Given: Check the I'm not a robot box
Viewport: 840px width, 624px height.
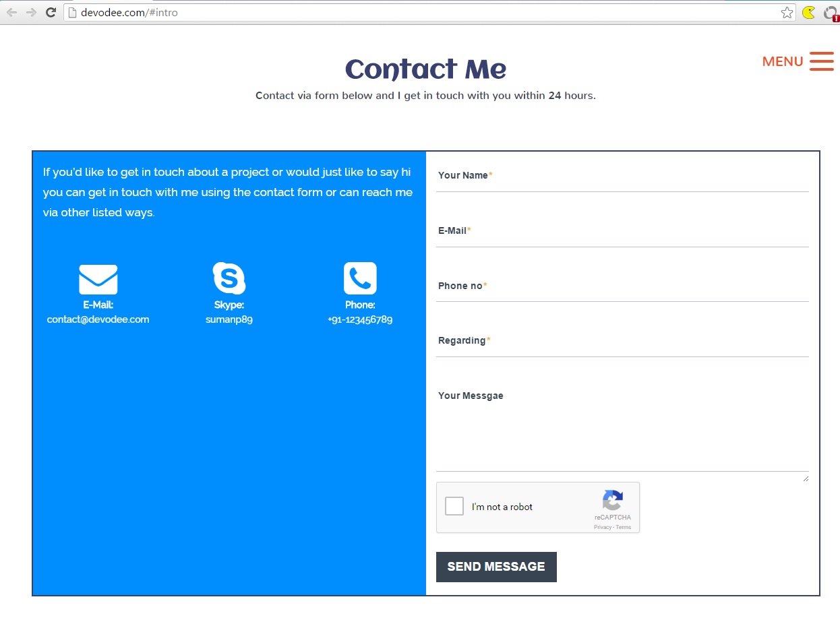Looking at the screenshot, I should pos(454,507).
